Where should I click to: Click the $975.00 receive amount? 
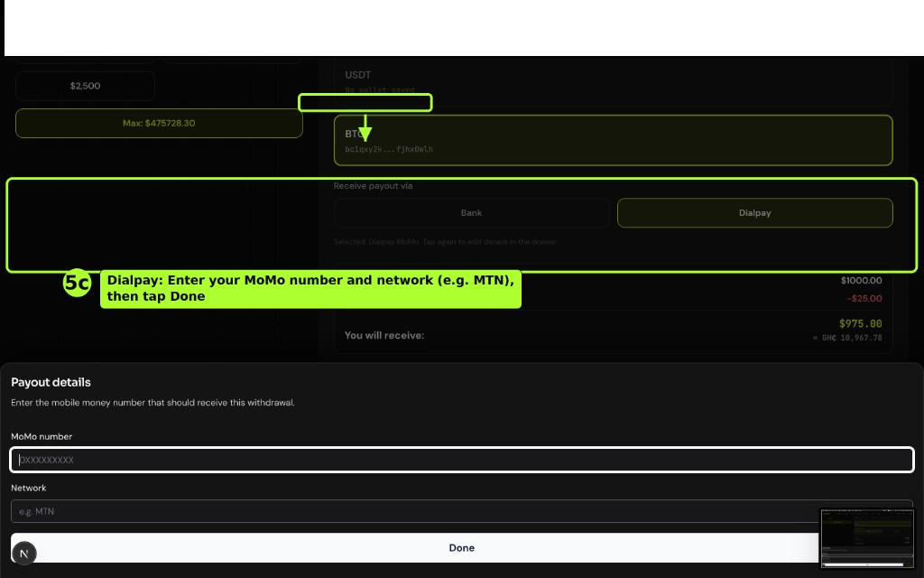coord(860,324)
